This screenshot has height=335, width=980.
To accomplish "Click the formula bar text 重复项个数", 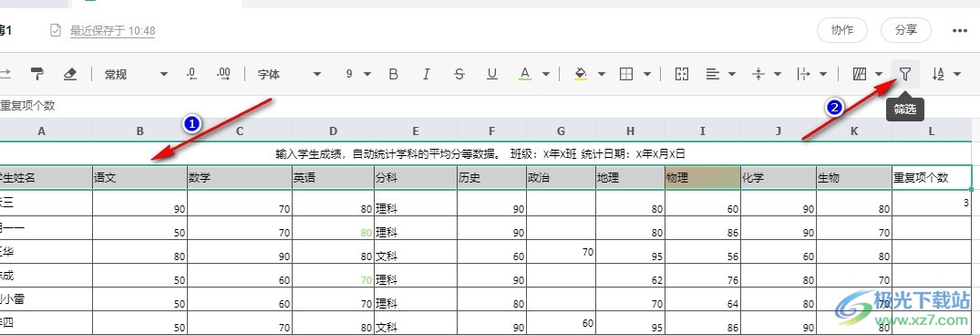I will pyautogui.click(x=28, y=106).
